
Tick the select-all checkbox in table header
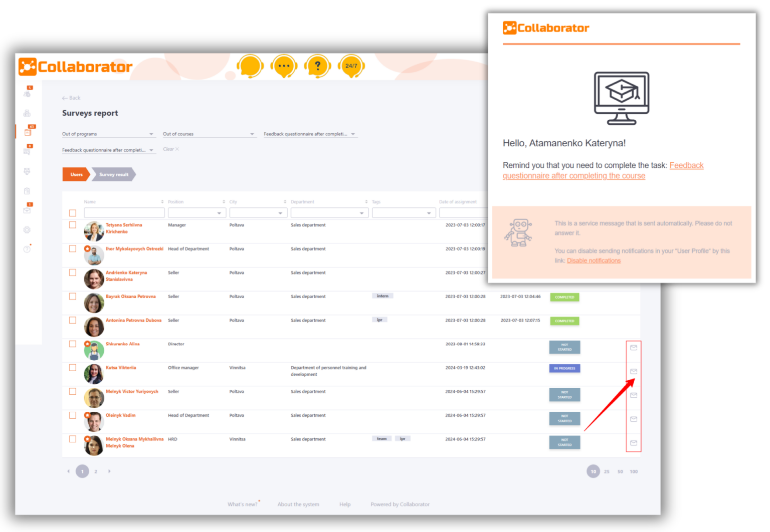click(73, 212)
